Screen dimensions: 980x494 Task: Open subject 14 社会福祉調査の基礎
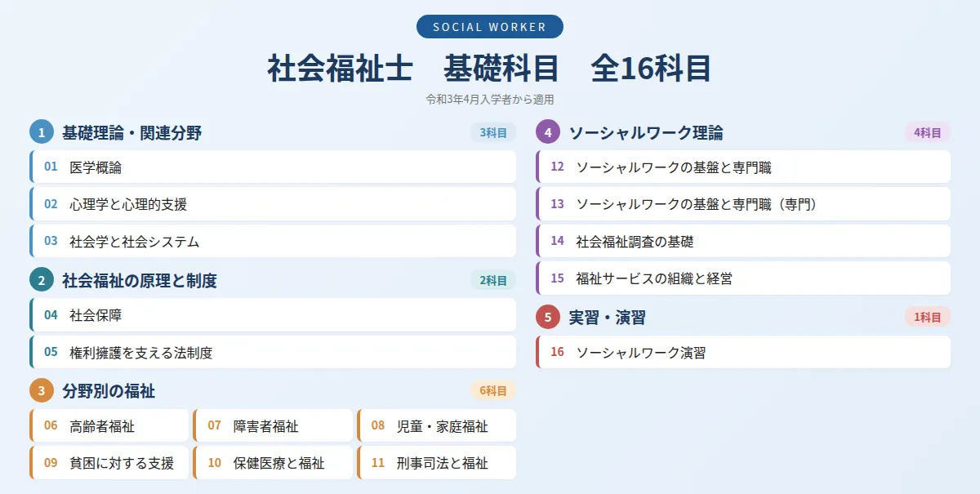[x=743, y=241]
